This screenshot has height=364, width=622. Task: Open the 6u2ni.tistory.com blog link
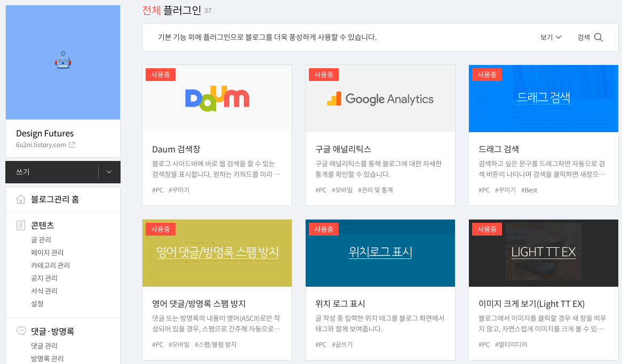click(41, 145)
